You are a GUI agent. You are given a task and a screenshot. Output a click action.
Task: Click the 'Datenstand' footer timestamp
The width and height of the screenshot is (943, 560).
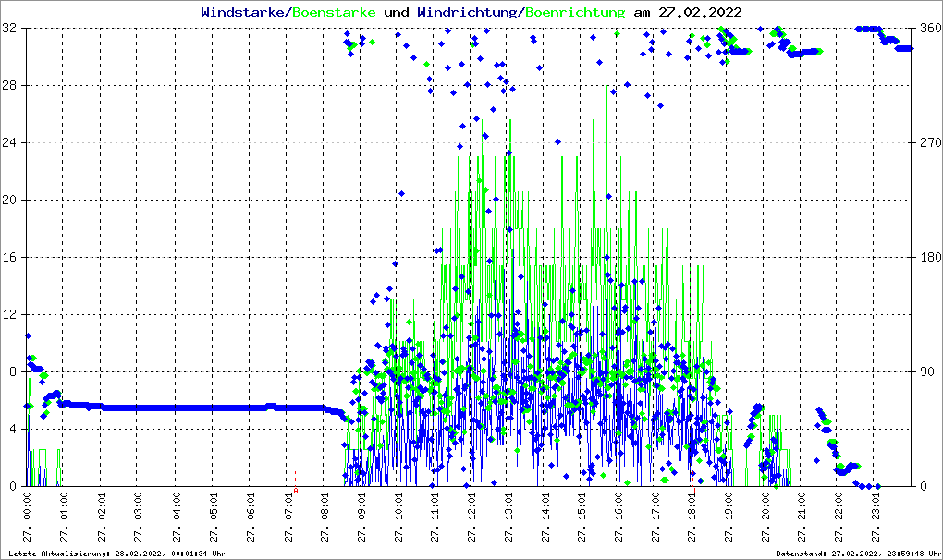click(x=857, y=554)
